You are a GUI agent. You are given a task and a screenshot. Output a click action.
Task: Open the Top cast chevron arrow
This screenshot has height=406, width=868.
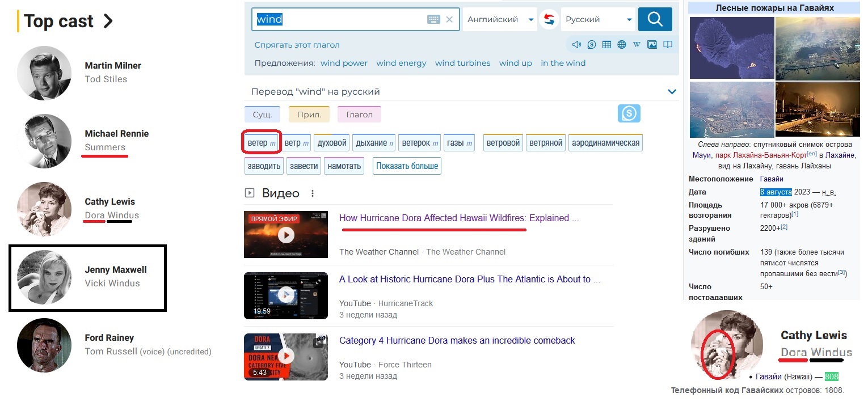(108, 22)
